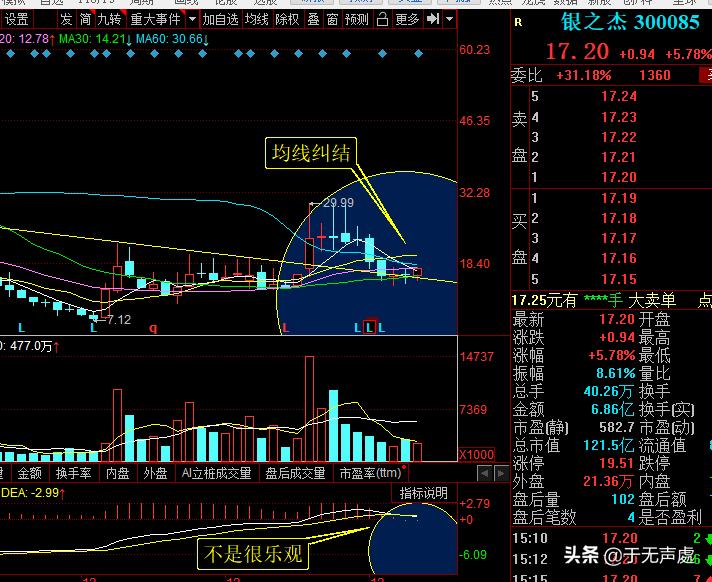The height and width of the screenshot is (582, 712).
Task: Toggle the chart lock icon in toolbar
Action: pos(382,19)
